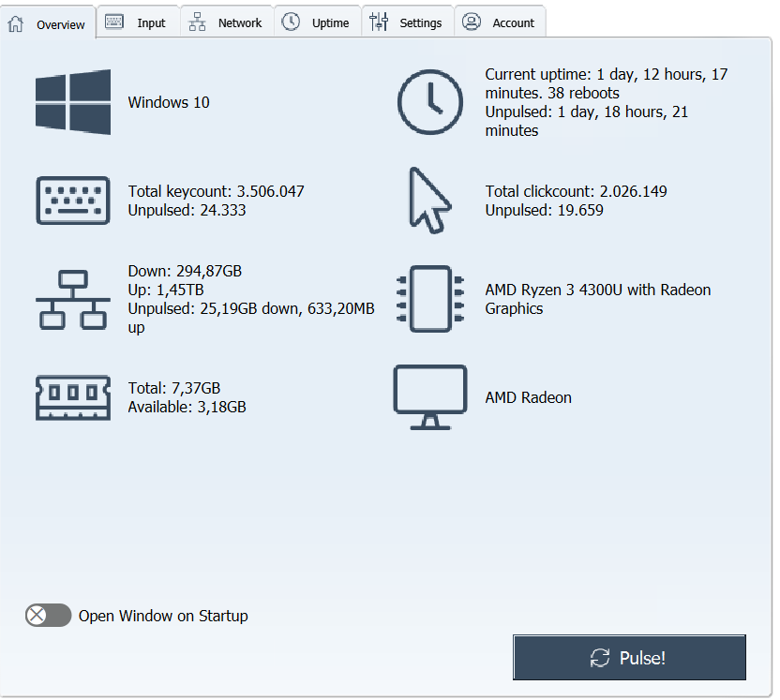Switch to the Network tab
The image size is (780, 700).
pos(226,22)
